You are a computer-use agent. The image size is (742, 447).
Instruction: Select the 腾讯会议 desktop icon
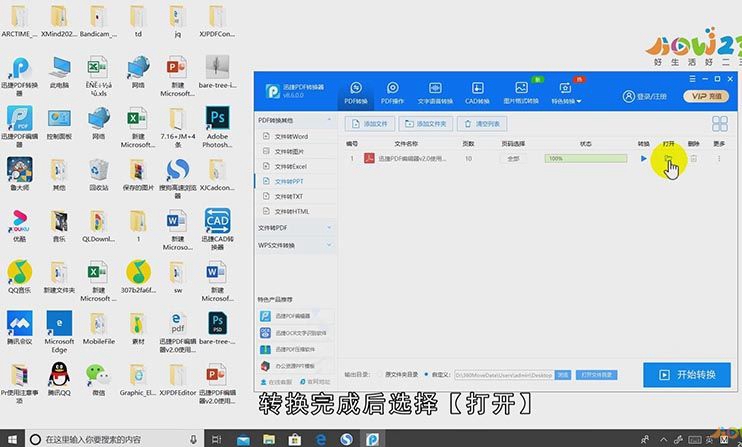(19, 328)
